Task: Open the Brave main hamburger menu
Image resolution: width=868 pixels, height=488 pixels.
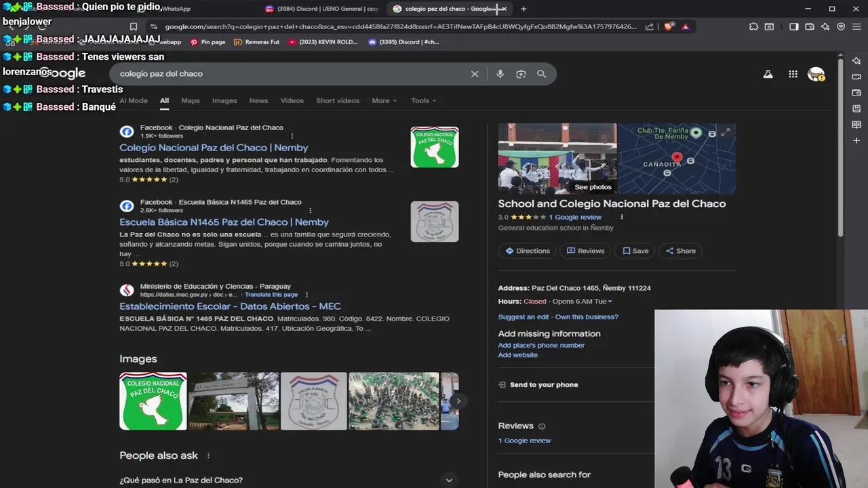Action: [x=856, y=26]
